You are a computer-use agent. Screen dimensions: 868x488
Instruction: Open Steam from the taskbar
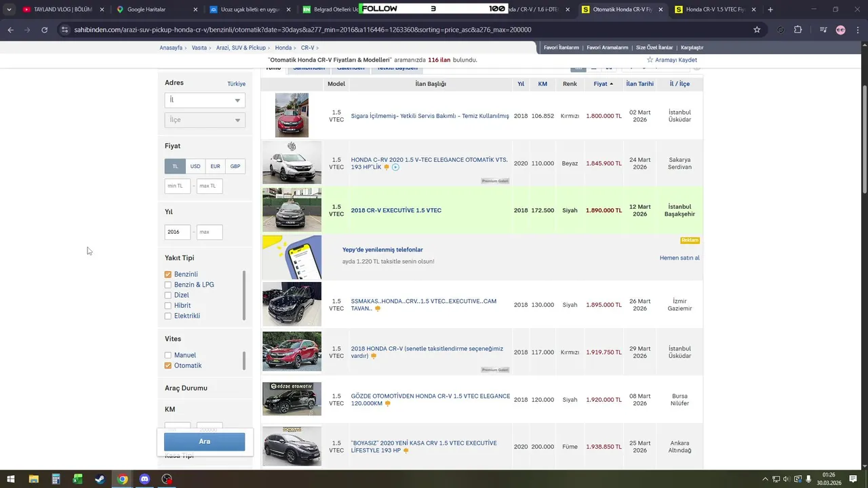pyautogui.click(x=100, y=479)
